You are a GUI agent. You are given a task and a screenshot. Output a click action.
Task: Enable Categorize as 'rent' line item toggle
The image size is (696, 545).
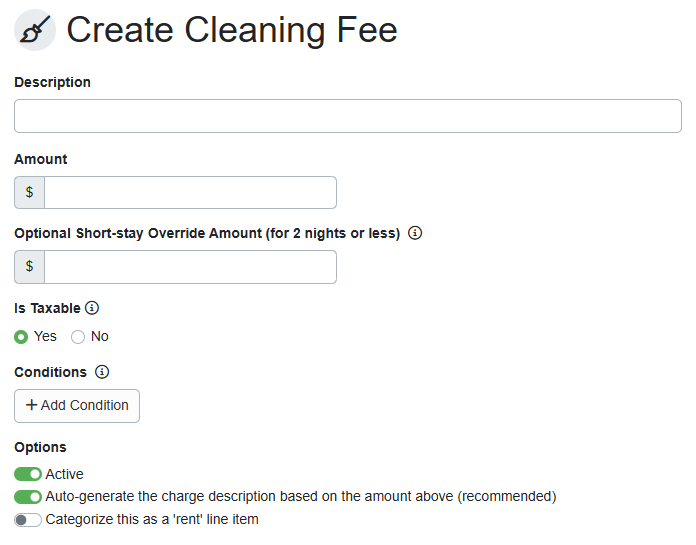pyautogui.click(x=28, y=520)
